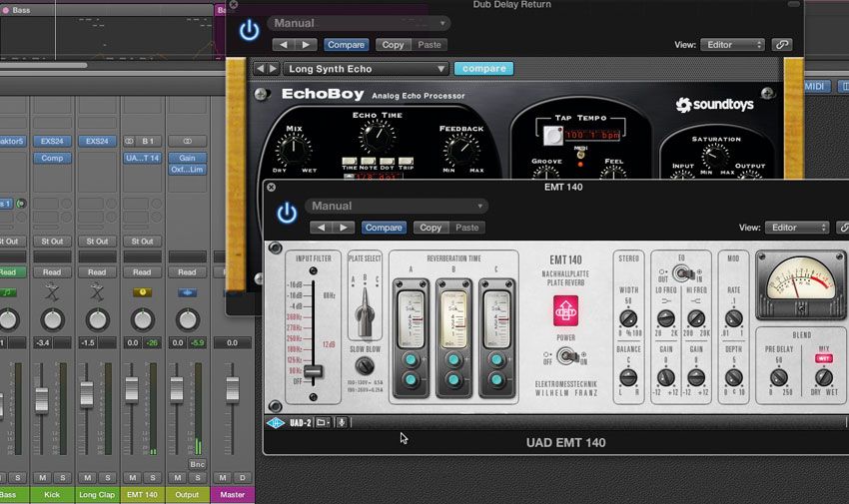This screenshot has width=849, height=504.
Task: Flip the EMT 140 Power switch
Action: click(x=567, y=356)
